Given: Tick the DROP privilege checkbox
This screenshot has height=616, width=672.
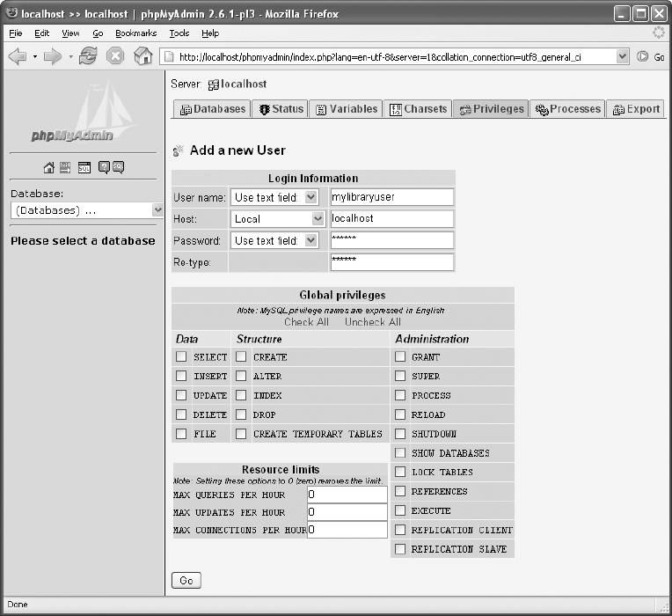Looking at the screenshot, I should coord(241,414).
